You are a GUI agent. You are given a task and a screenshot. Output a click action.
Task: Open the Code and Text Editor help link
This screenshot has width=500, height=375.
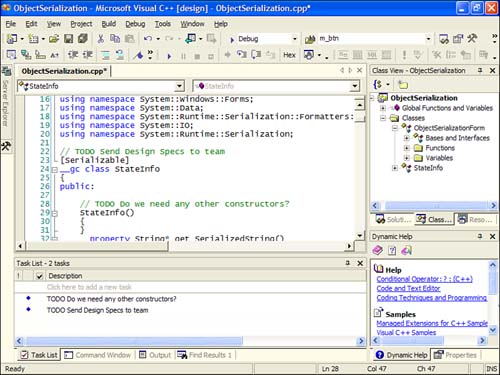[408, 288]
